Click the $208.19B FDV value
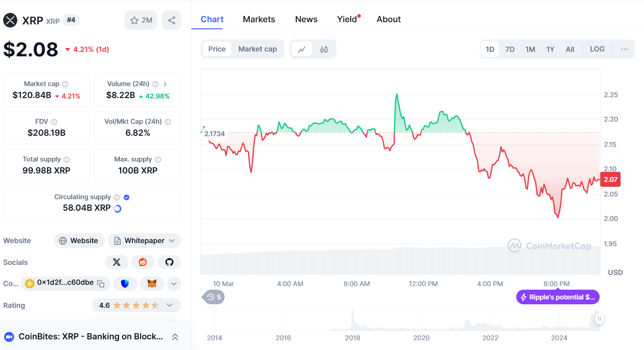644x350 pixels. [47, 133]
